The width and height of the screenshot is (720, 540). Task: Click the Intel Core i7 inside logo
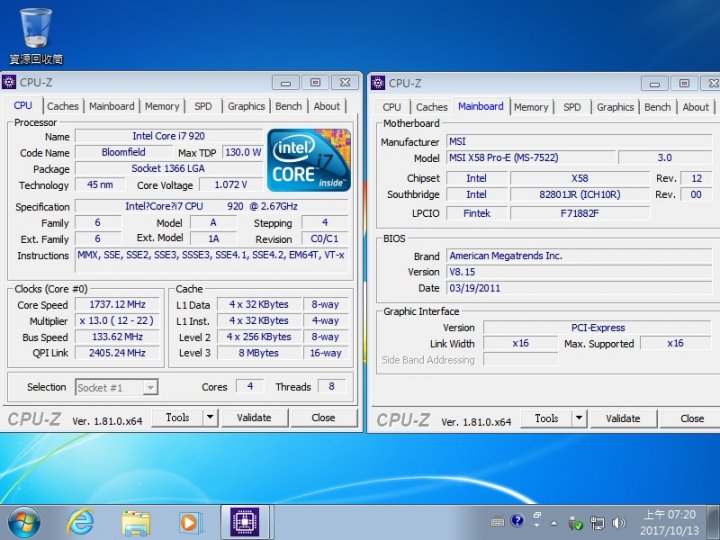point(309,160)
